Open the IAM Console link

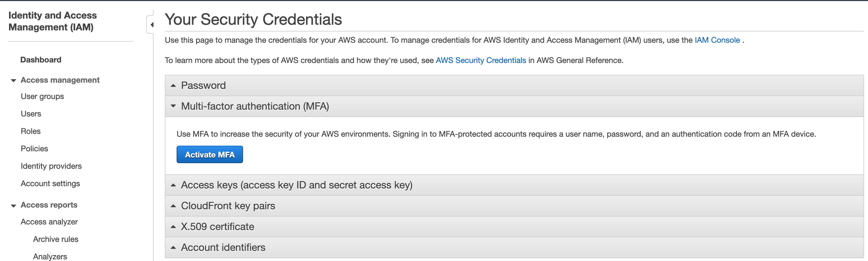[717, 40]
